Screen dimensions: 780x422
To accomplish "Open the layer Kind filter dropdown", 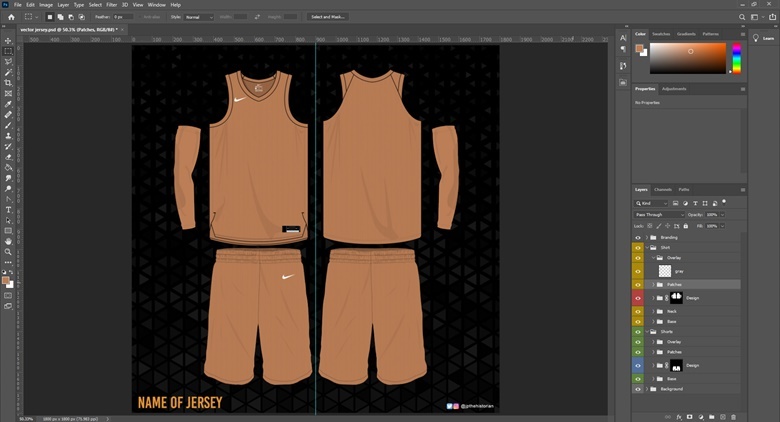I will pos(651,203).
